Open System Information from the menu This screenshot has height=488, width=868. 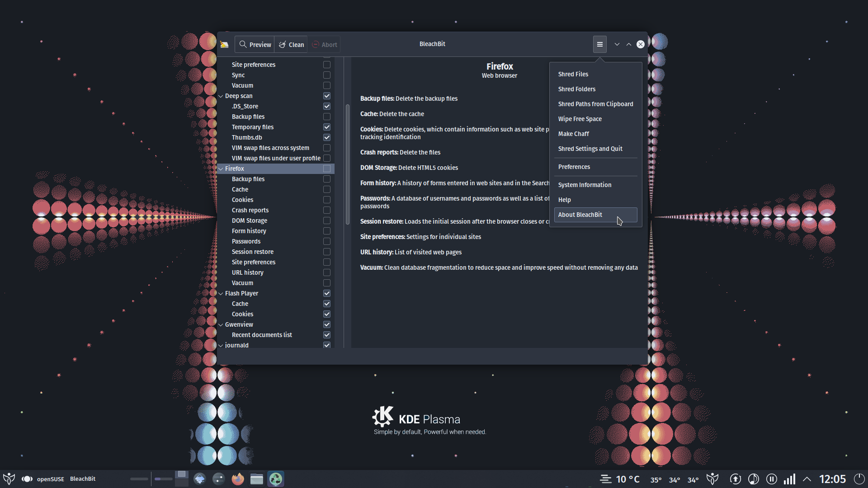pyautogui.click(x=595, y=185)
